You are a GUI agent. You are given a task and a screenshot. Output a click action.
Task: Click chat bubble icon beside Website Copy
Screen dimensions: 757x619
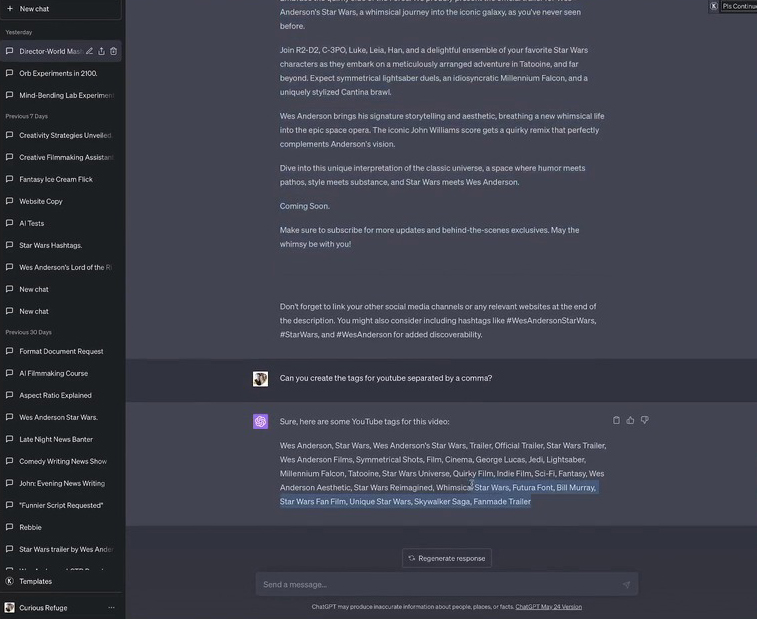click(9, 201)
